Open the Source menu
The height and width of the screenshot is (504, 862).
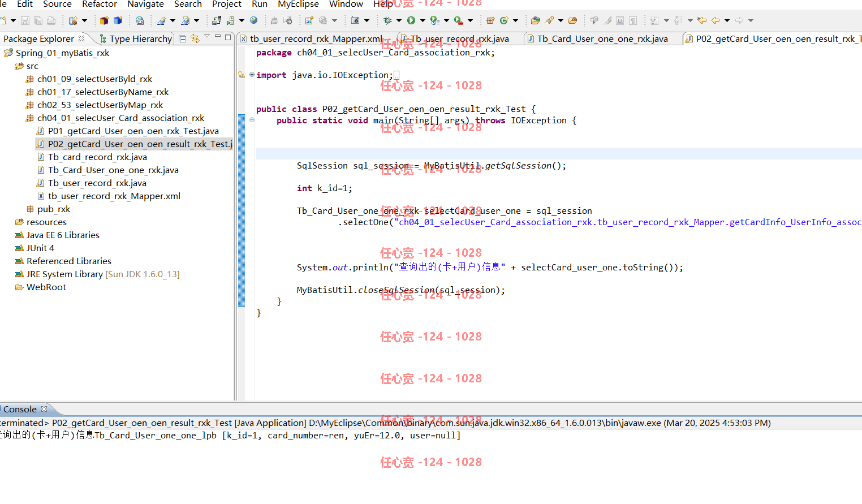click(57, 4)
